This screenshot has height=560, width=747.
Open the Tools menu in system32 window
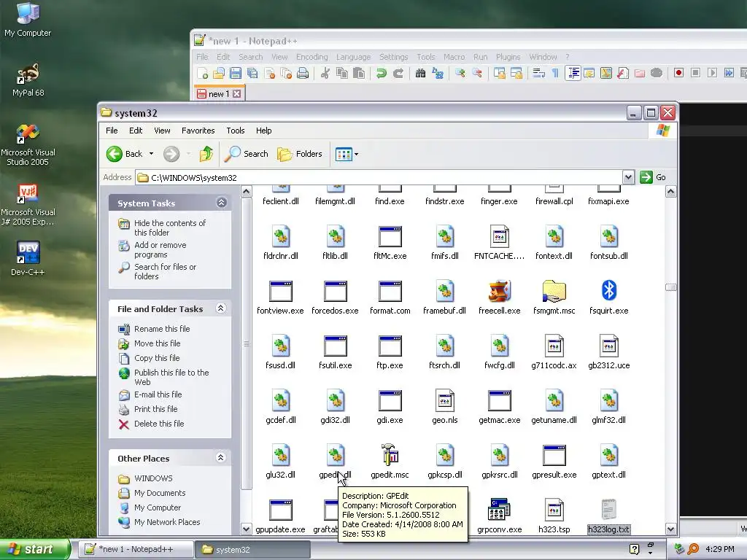tap(236, 131)
